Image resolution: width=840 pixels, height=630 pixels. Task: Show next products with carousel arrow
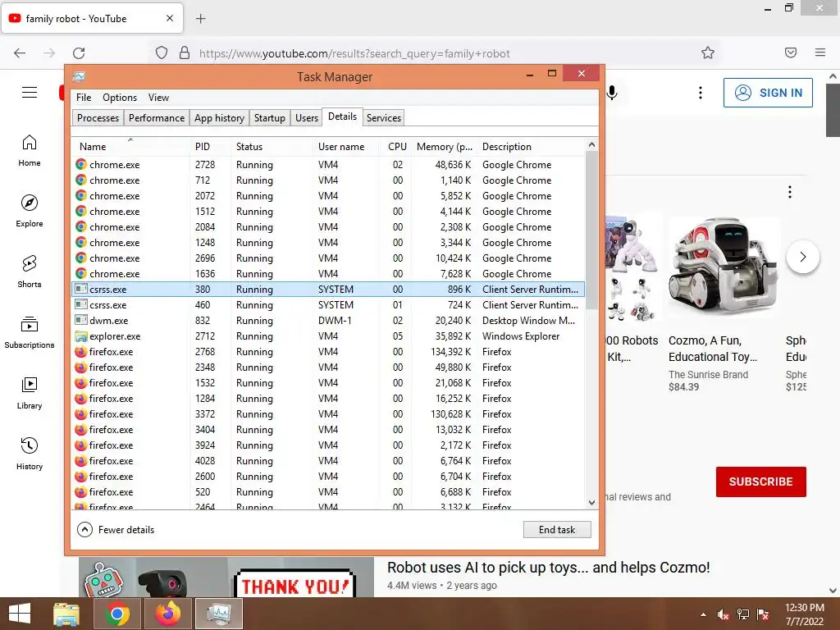(x=802, y=257)
